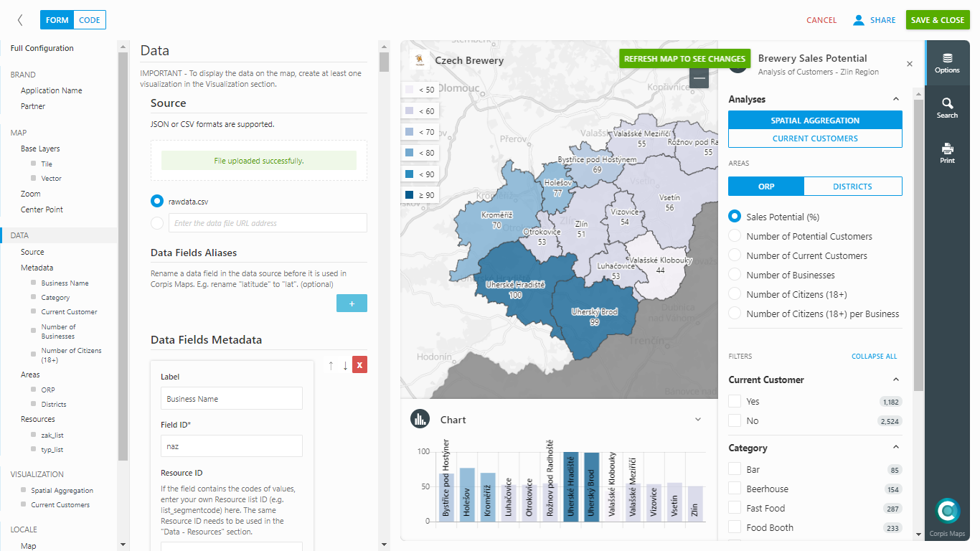Open zak_list resource in the sidebar
The width and height of the screenshot is (980, 551).
click(52, 435)
